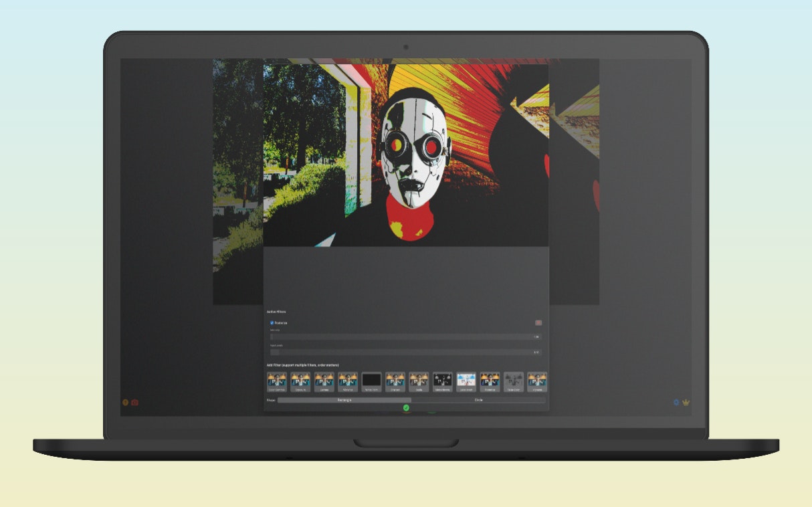
Task: Click the red camera icon at bottom left
Action: tap(134, 402)
